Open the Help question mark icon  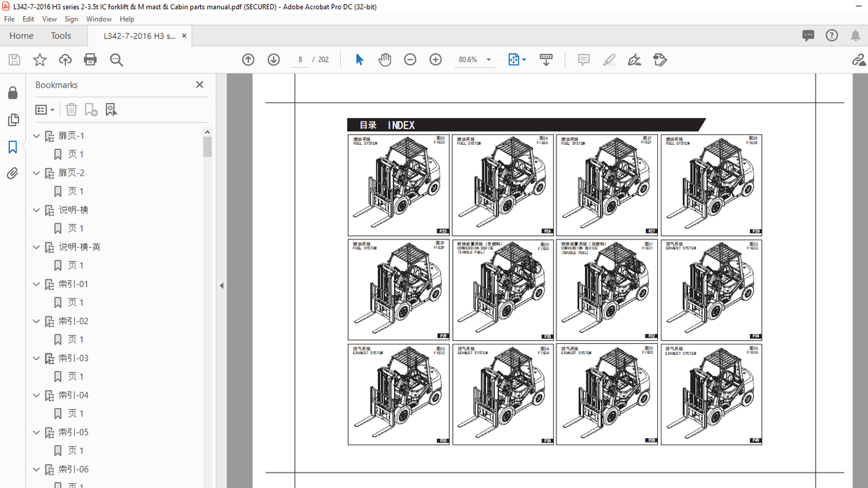(x=831, y=36)
